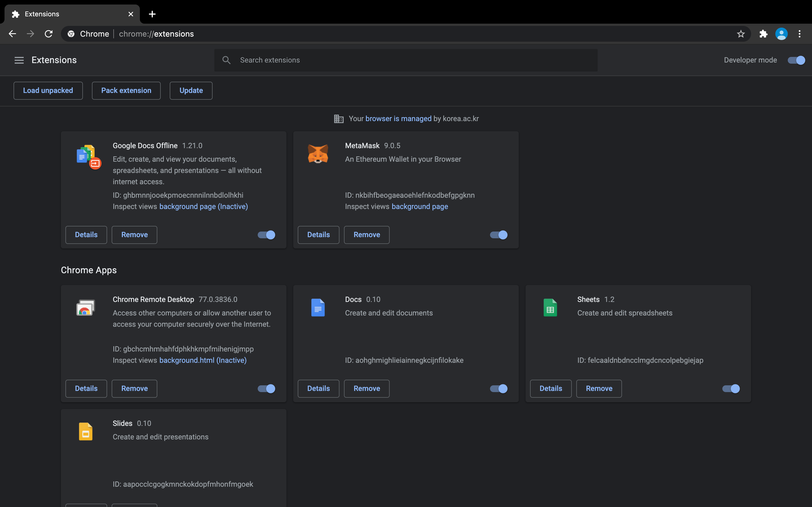Disable Developer mode toggle
Screen dimensions: 812x507
796,60
